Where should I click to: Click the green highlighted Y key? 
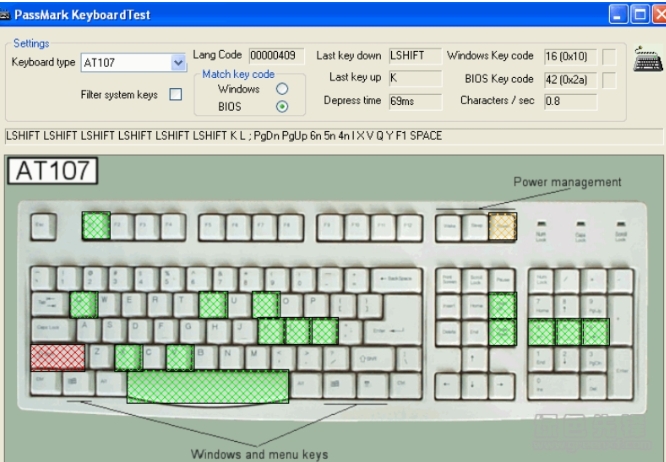[x=213, y=304]
